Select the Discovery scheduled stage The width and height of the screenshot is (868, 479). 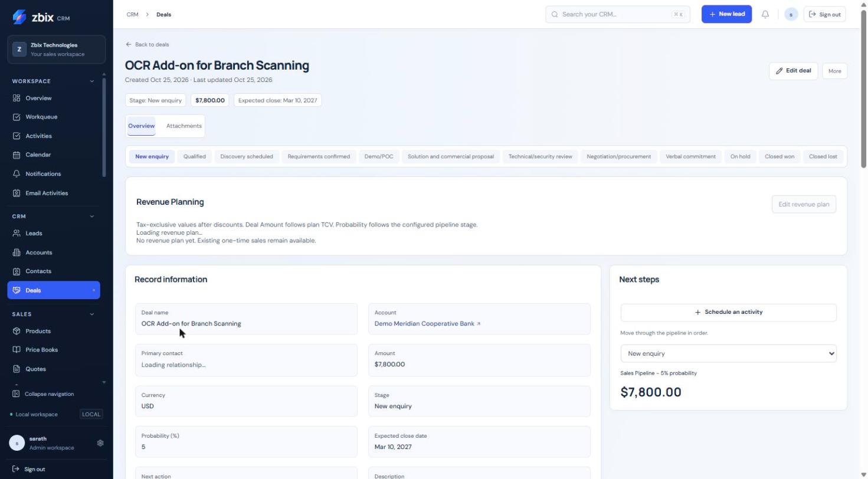point(247,156)
